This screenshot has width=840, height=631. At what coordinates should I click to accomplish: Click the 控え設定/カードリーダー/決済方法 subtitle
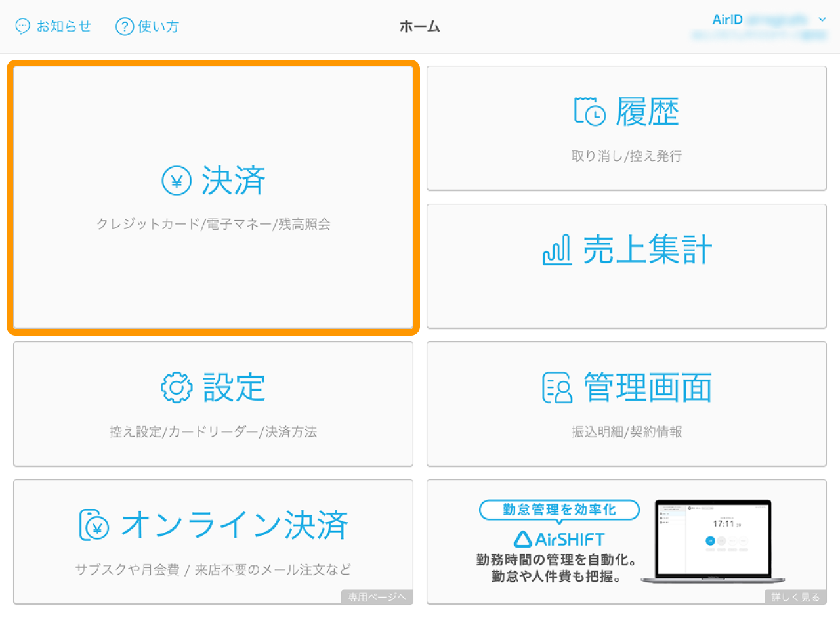pos(213,431)
